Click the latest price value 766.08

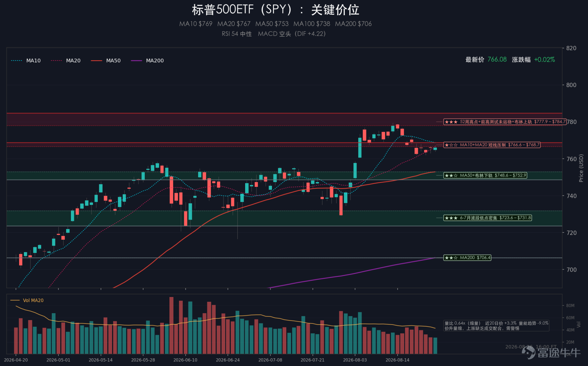pos(497,59)
